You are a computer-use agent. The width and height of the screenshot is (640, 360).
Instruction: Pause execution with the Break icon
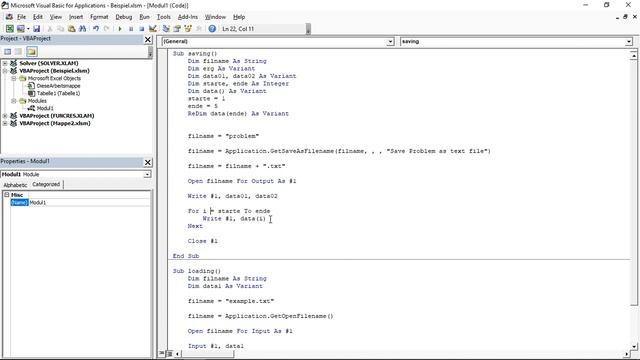point(131,29)
